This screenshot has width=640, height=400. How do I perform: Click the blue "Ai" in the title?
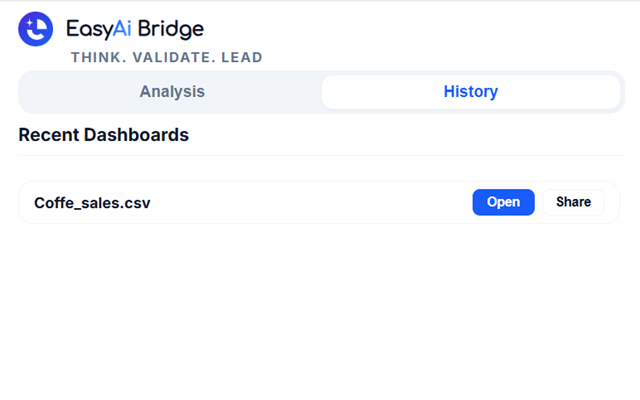[120, 28]
